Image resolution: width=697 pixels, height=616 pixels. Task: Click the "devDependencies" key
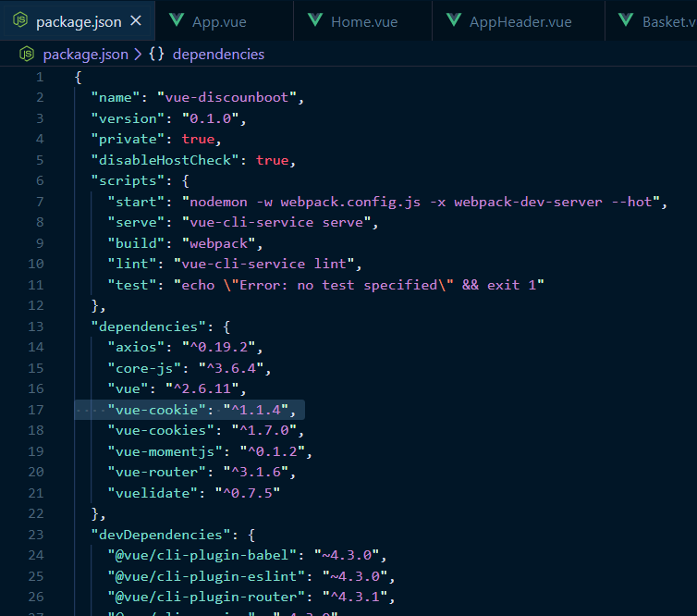coord(161,535)
